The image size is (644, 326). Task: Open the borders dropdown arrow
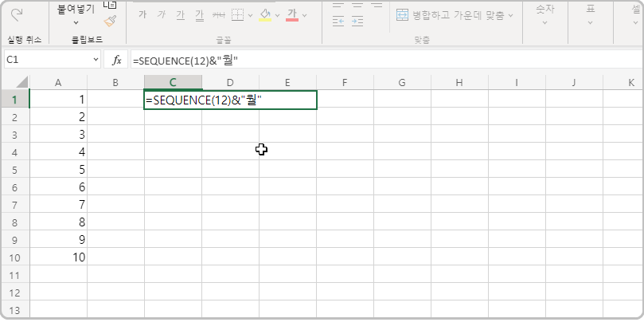[x=250, y=16]
